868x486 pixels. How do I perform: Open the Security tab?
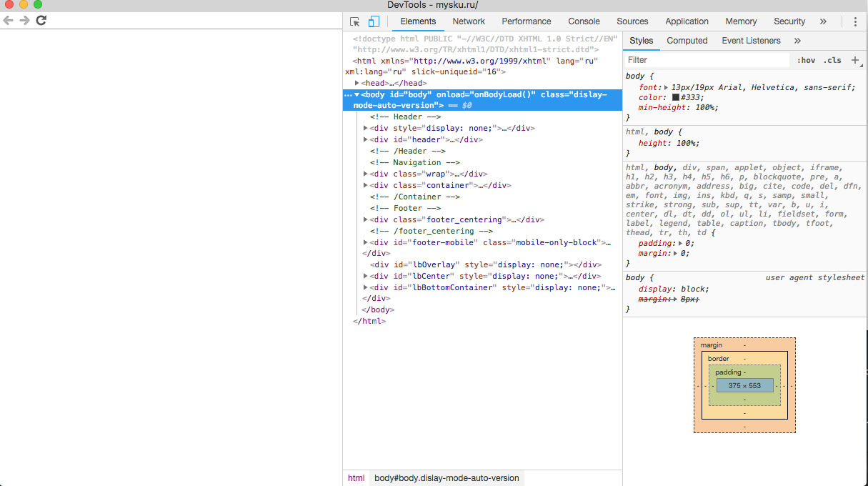(789, 21)
